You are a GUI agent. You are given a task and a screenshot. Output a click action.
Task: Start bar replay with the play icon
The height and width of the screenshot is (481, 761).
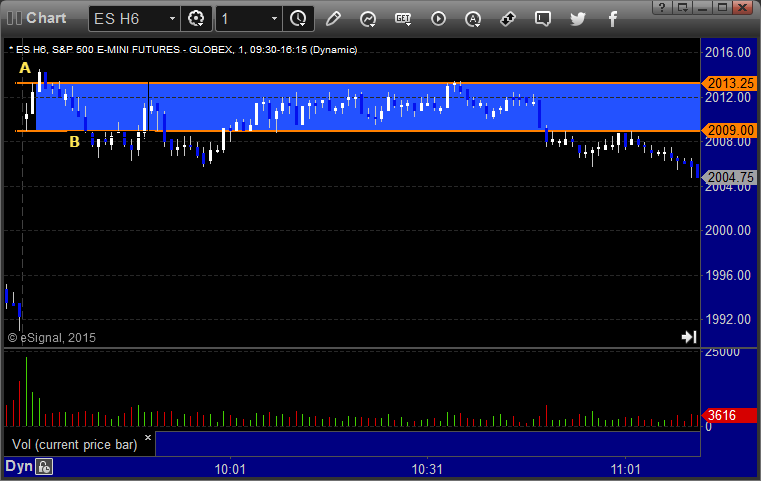tap(438, 19)
